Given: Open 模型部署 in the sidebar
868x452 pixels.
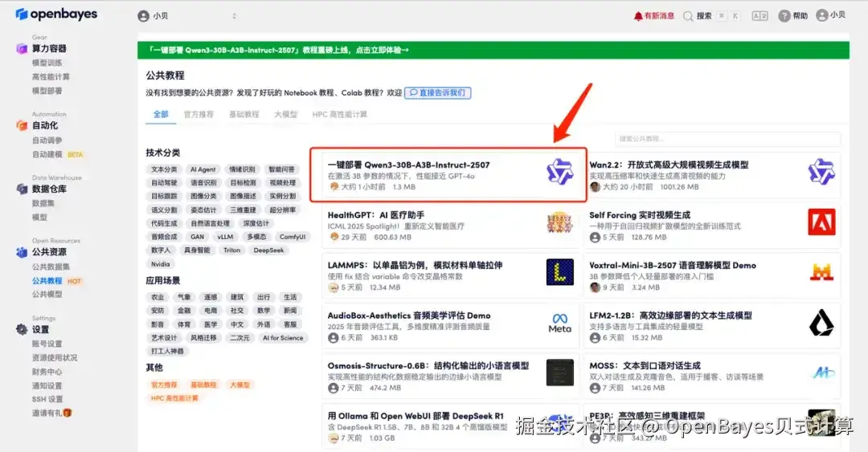Looking at the screenshot, I should [x=47, y=91].
